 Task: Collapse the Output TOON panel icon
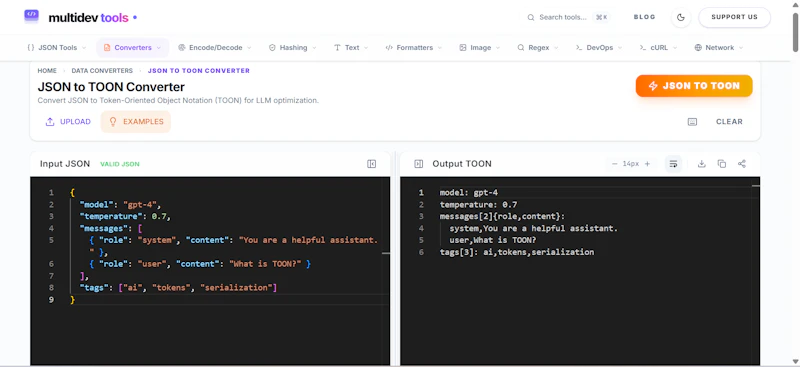point(418,164)
